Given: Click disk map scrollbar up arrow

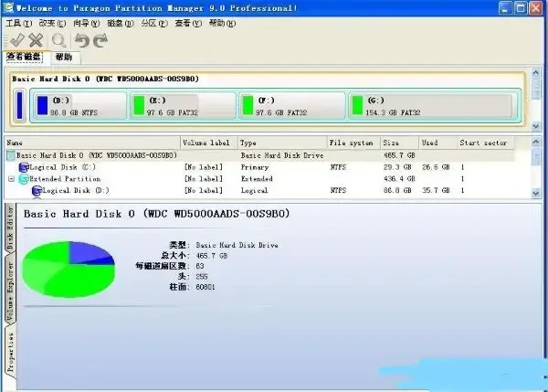Looking at the screenshot, I should (536, 72).
